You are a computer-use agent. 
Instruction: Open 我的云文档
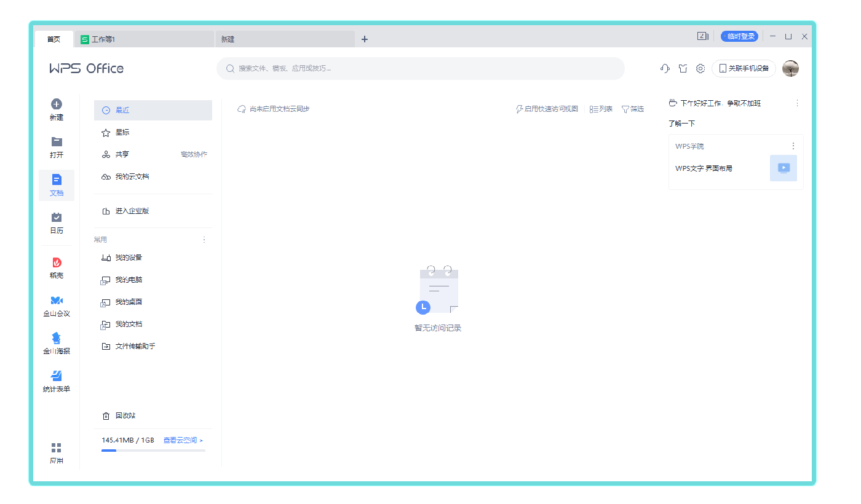pyautogui.click(x=153, y=176)
